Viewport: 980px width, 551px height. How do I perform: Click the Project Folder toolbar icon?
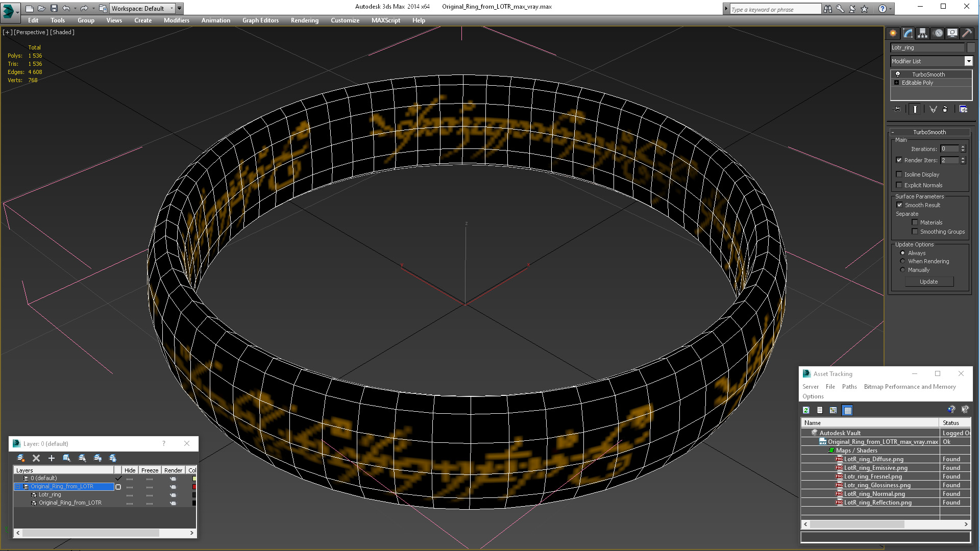103,8
